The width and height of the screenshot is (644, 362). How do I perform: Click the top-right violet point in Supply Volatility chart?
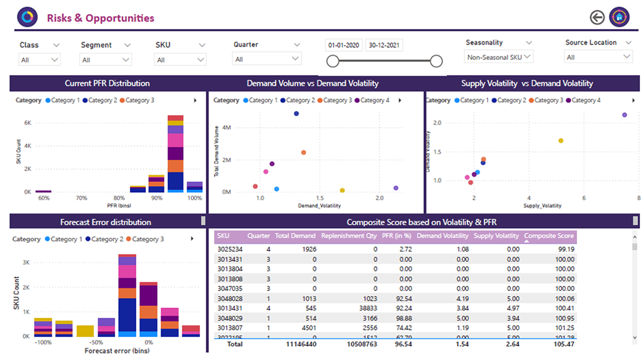point(624,115)
